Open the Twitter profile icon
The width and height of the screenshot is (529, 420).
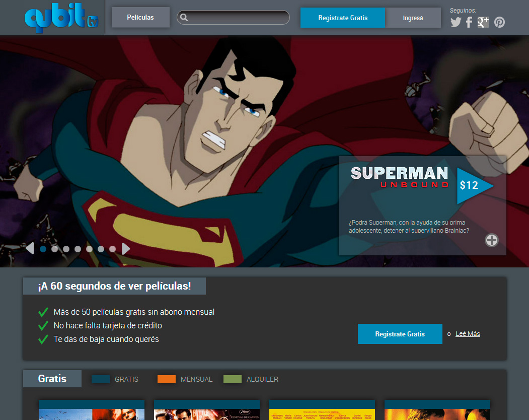(456, 22)
